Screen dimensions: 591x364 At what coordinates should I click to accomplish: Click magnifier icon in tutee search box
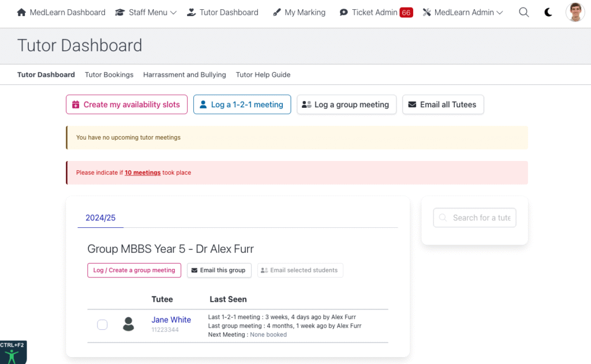(x=443, y=218)
